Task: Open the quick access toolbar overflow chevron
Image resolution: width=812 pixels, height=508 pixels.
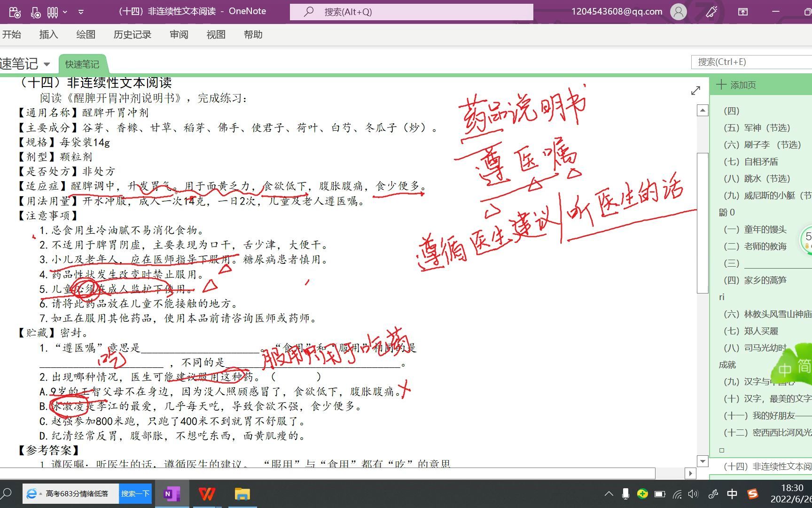Action: [81, 12]
